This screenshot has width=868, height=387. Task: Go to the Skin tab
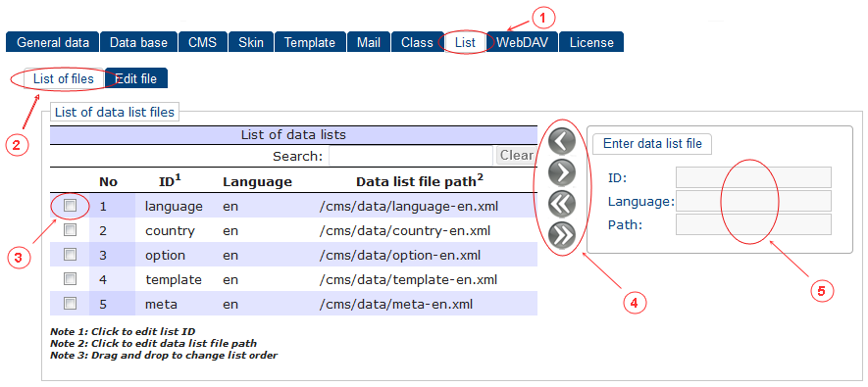(251, 42)
